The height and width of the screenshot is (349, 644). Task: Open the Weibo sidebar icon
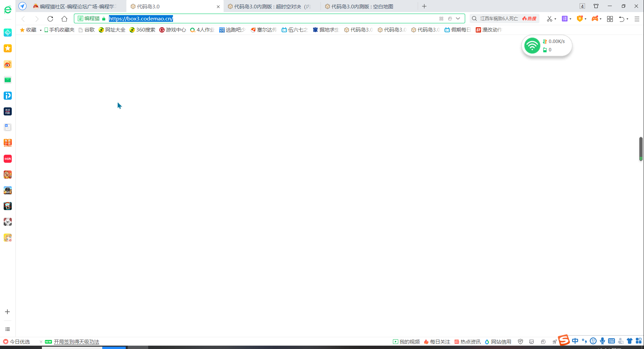pyautogui.click(x=8, y=64)
